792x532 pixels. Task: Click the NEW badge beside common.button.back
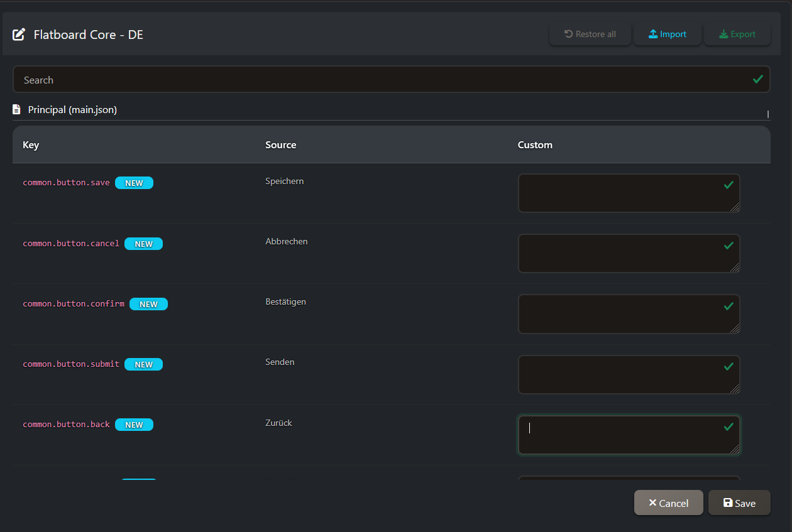click(134, 425)
